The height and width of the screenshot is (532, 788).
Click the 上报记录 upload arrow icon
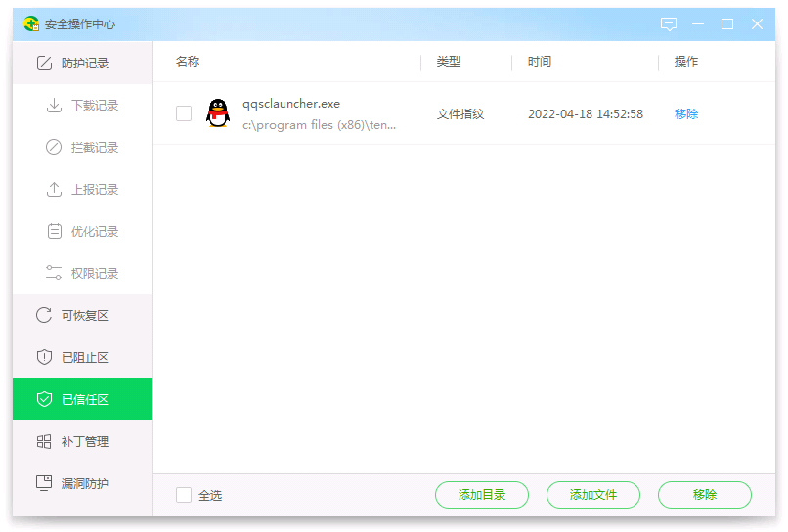pyautogui.click(x=54, y=189)
